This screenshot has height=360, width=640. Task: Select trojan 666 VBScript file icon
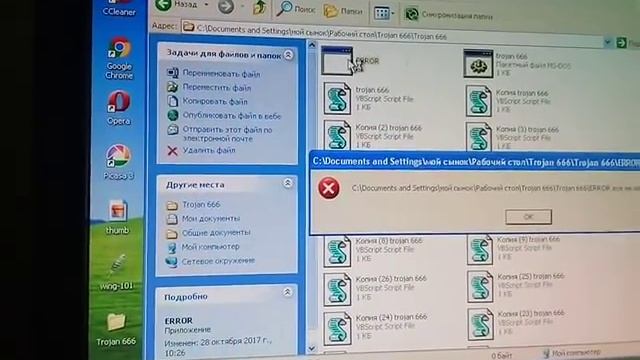pyautogui.click(x=337, y=98)
